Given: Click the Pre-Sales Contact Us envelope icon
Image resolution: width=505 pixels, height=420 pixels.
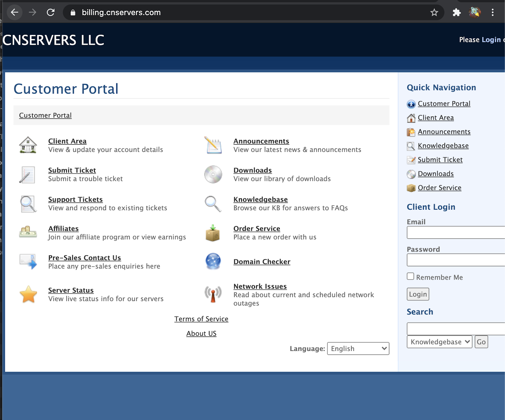Looking at the screenshot, I should point(28,261).
